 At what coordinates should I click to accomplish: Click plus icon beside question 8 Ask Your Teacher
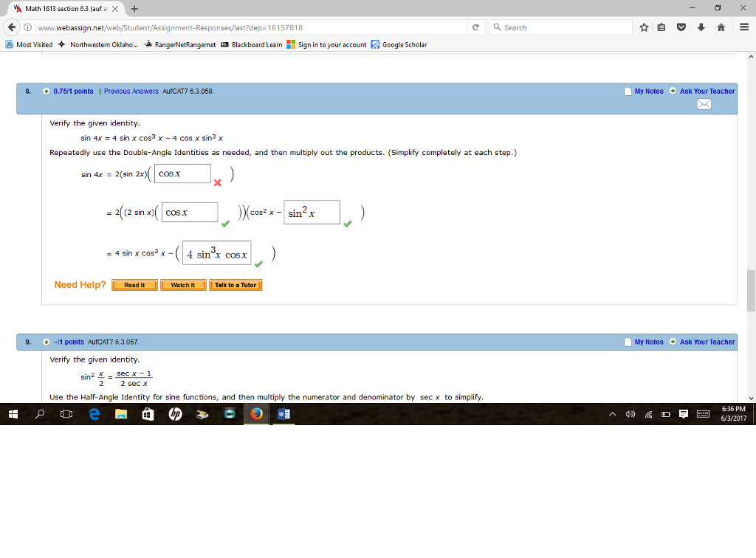click(x=673, y=91)
